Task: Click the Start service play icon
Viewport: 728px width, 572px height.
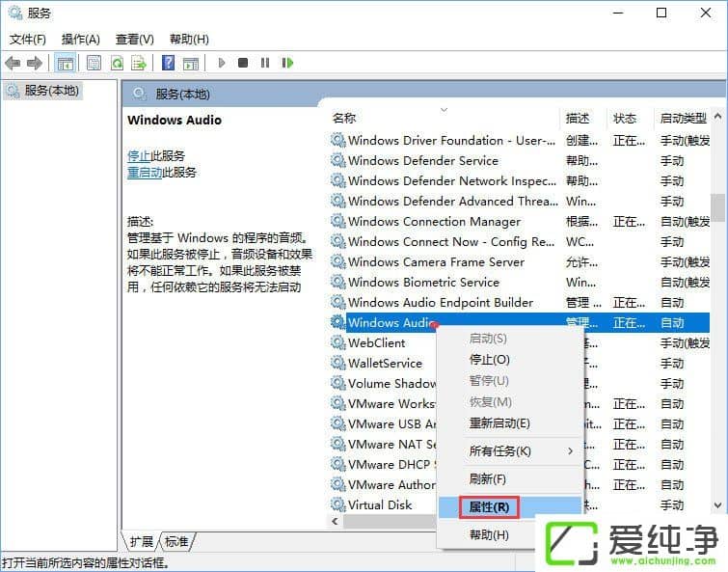Action: pos(222,62)
